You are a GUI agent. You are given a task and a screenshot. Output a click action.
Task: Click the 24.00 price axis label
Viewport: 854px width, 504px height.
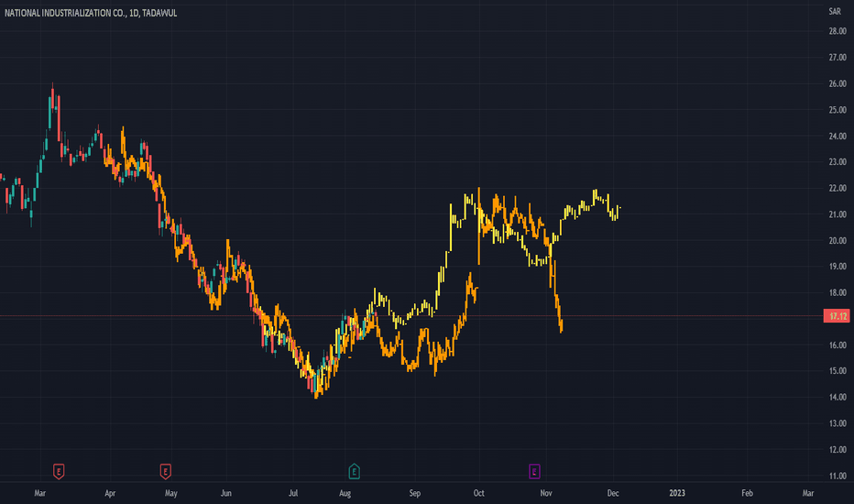[x=838, y=137]
